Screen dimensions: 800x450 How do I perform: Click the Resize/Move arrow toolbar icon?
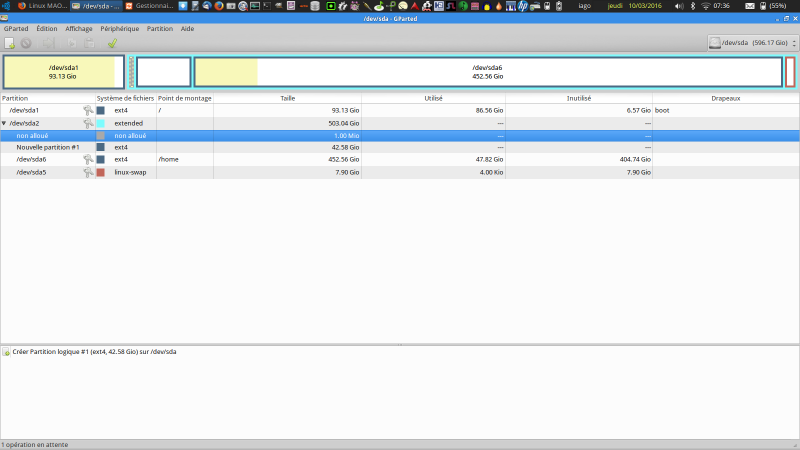point(48,43)
